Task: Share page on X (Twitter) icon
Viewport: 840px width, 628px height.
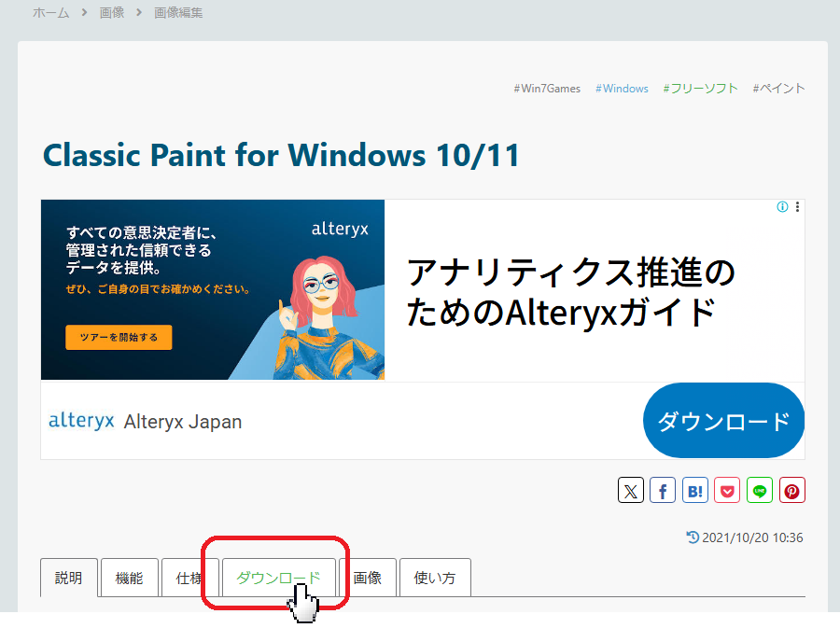Action: click(631, 490)
